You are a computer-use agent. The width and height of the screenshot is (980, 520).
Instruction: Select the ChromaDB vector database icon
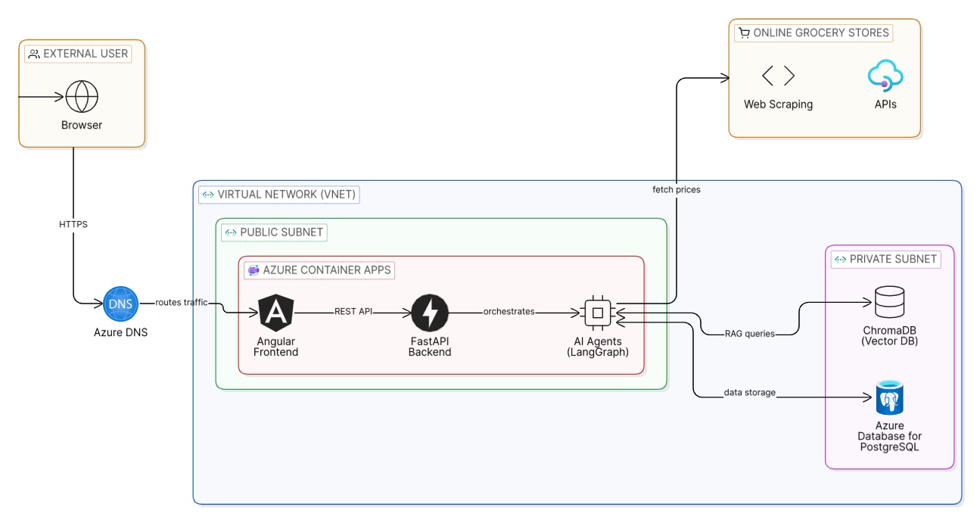[x=890, y=303]
